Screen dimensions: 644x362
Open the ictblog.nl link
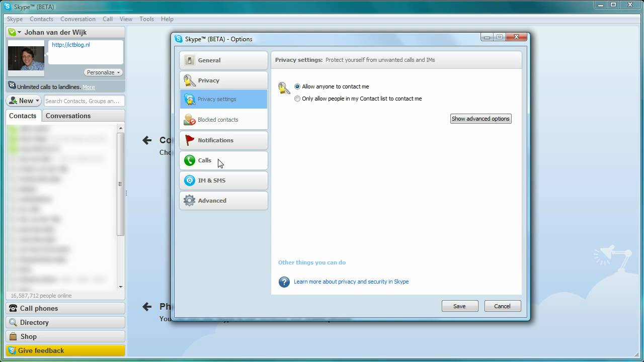70,45
